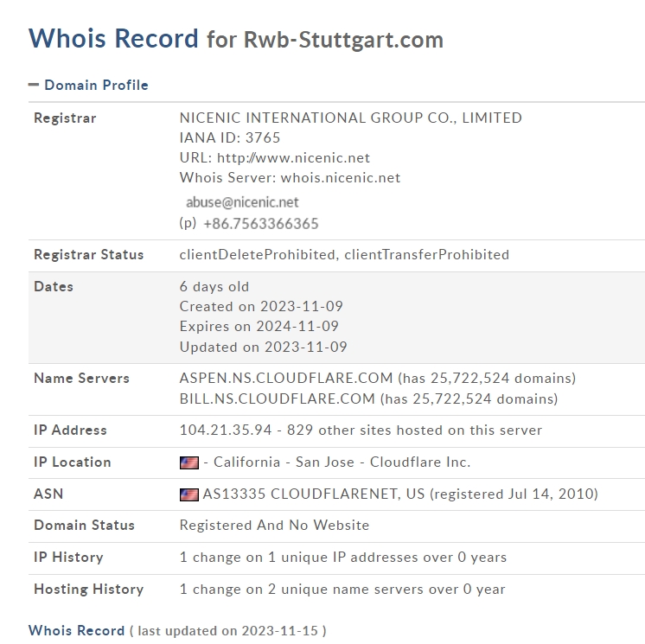Image resolution: width=645 pixels, height=644 pixels.
Task: Click the IP Address row label
Action: pyautogui.click(x=70, y=430)
